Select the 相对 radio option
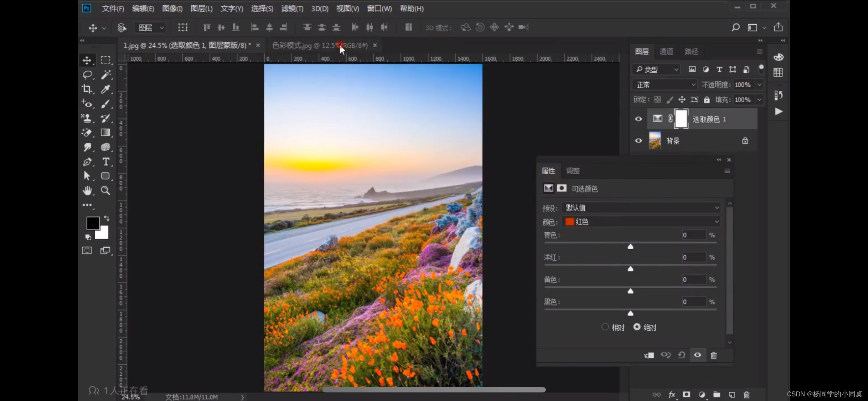This screenshot has height=401, width=868. [x=605, y=327]
